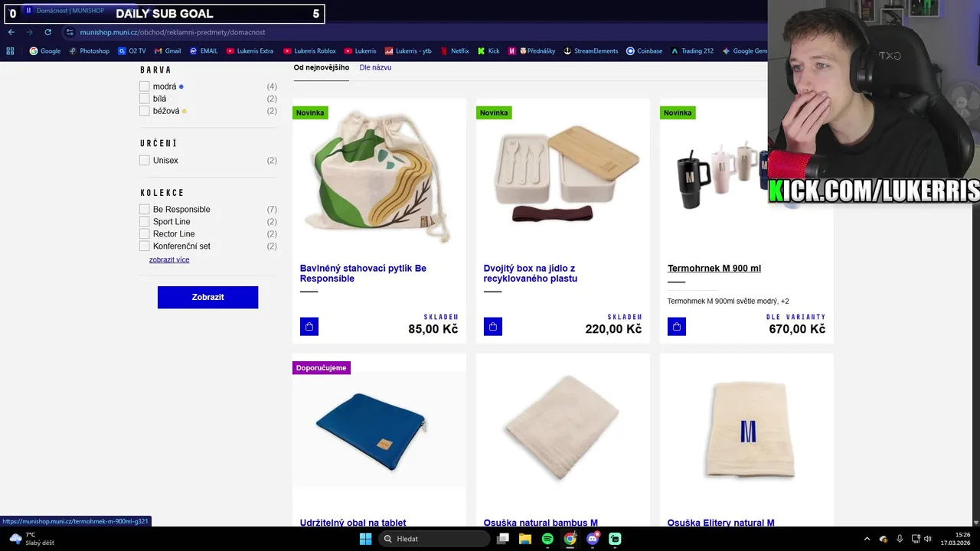Open Task View on taskbar
The image size is (980, 551).
503,539
